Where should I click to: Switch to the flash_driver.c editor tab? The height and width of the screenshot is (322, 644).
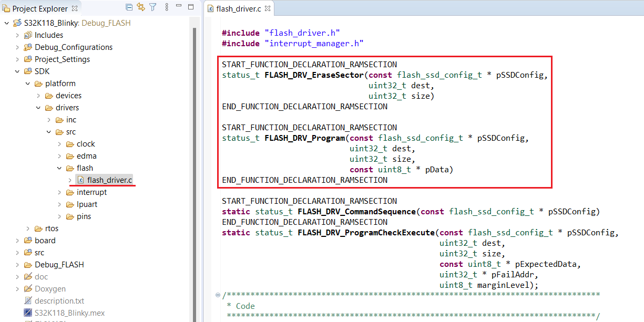pyautogui.click(x=238, y=8)
